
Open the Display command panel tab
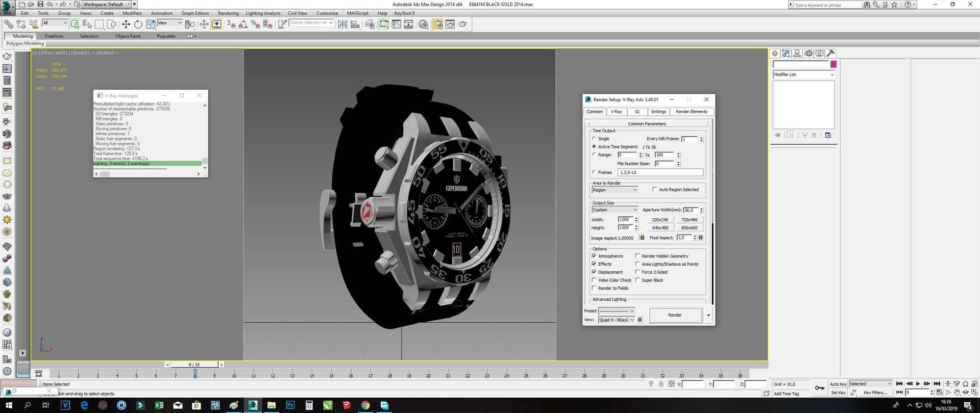pos(820,54)
